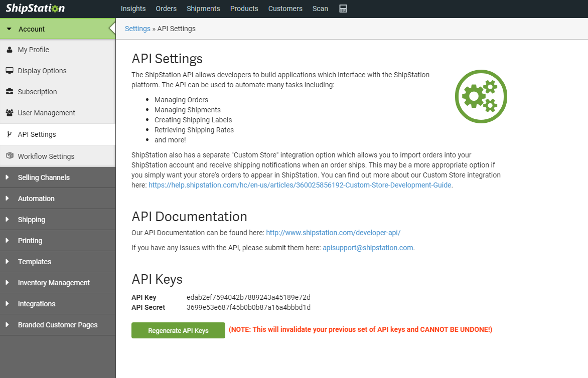588x378 pixels.
Task: Click the User Management people icon
Action: click(10, 112)
